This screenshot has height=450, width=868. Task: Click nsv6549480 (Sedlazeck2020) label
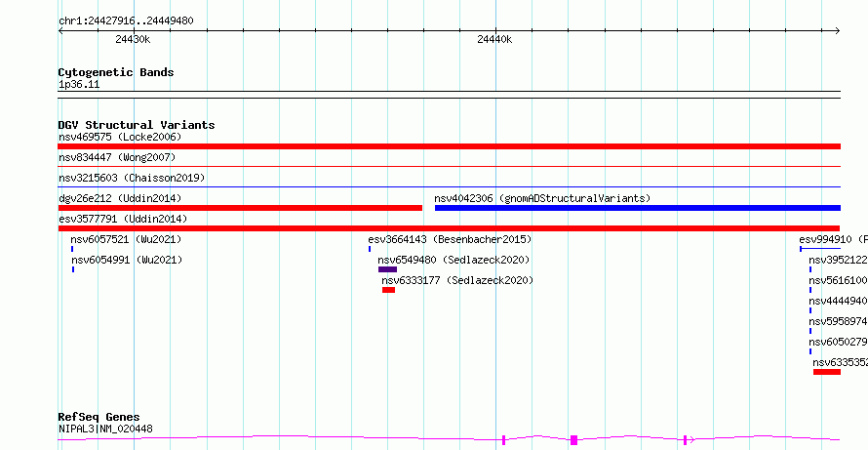click(454, 260)
